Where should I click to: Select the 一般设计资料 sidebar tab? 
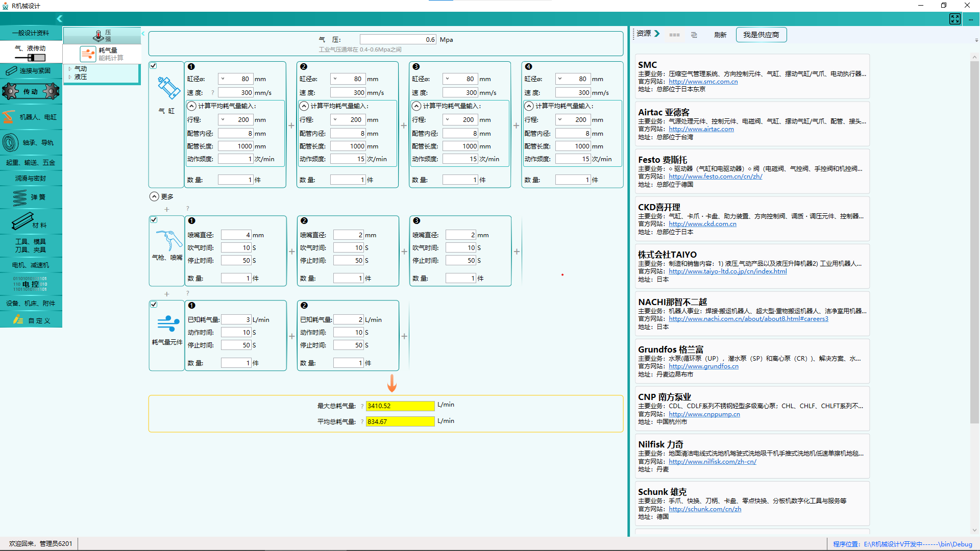point(31,33)
